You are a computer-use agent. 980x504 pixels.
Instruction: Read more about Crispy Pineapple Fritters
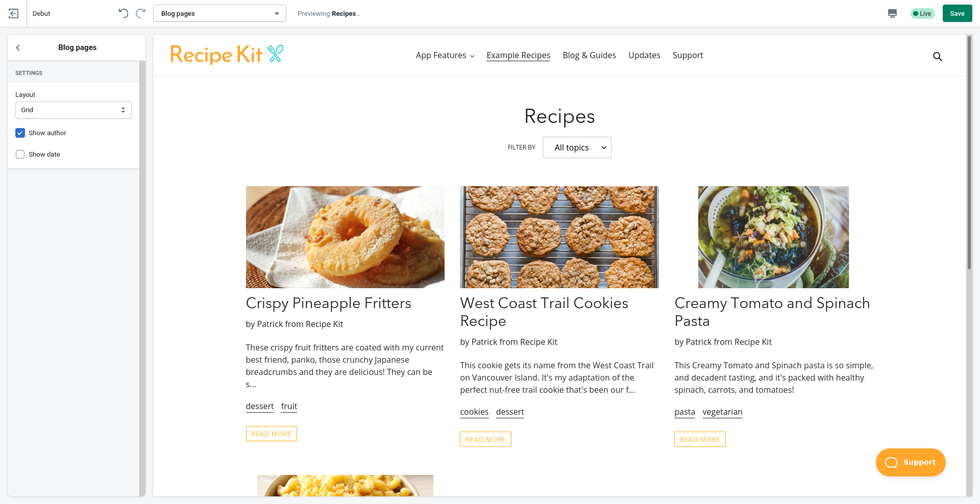pos(271,434)
